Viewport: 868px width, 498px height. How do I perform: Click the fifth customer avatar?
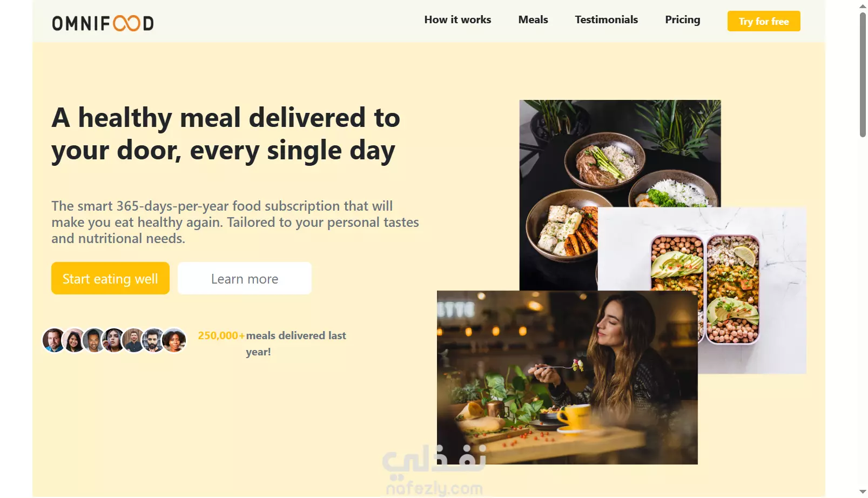click(133, 340)
